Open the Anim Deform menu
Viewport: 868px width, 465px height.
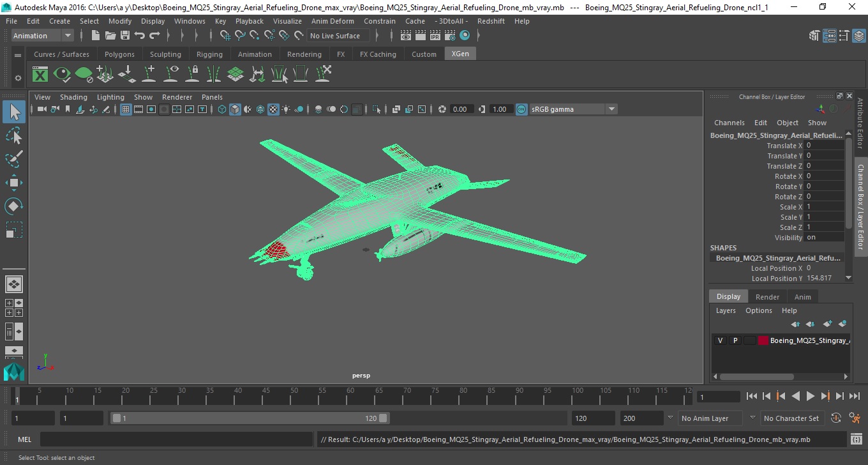(333, 21)
